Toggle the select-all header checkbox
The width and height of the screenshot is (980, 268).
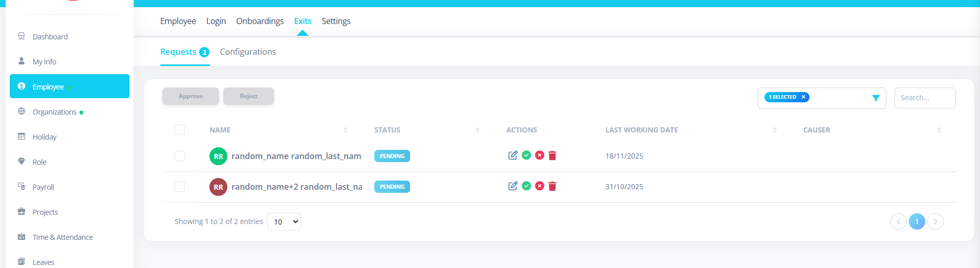pos(180,130)
